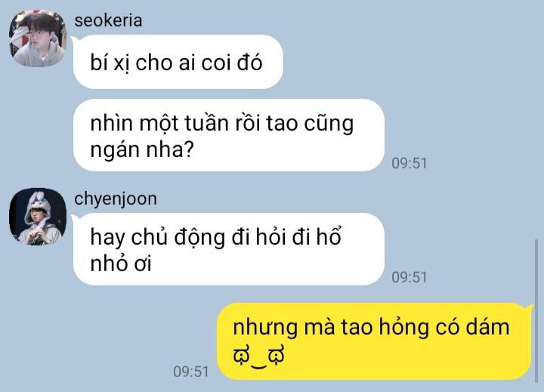Tap the seokeria username label
The width and height of the screenshot is (544, 392).
[108, 20]
